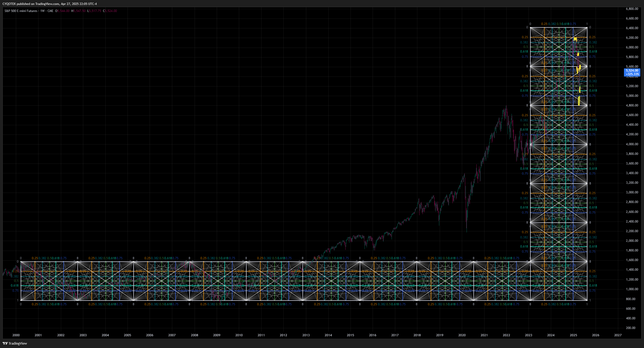Click the open value 5,544.00 in the legend
This screenshot has width=644, height=348.
coord(63,11)
